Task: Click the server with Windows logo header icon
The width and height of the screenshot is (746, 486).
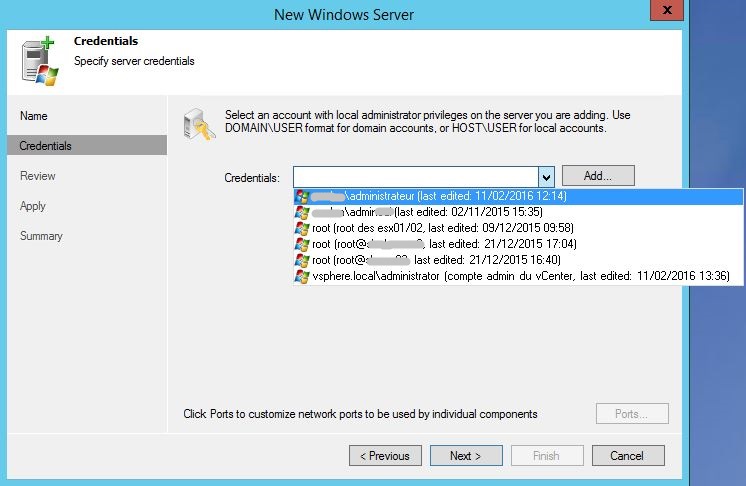Action: pyautogui.click(x=39, y=61)
